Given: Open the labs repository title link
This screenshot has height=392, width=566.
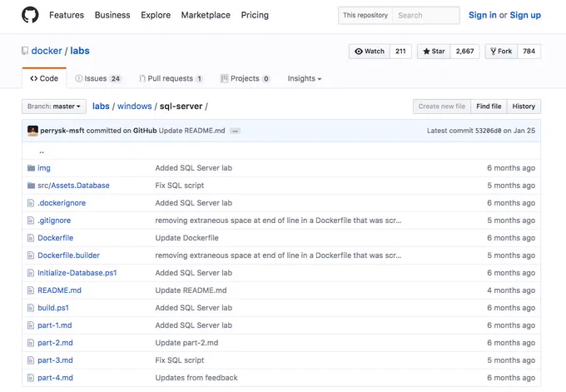Looking at the screenshot, I should (80, 51).
